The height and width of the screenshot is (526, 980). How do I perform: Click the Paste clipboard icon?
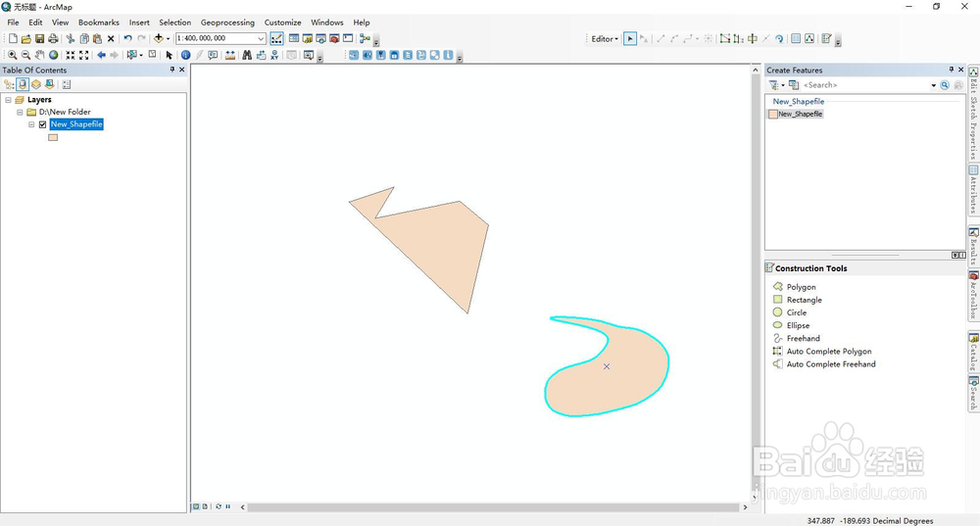pyautogui.click(x=97, y=39)
